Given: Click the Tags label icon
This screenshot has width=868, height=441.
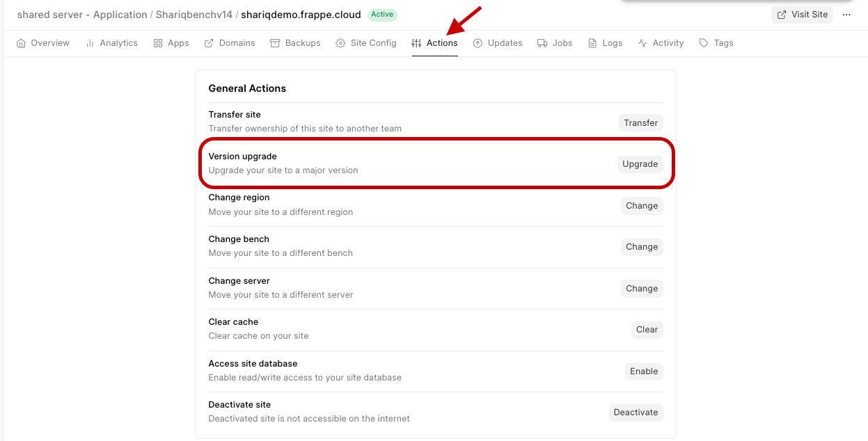Looking at the screenshot, I should pos(704,43).
